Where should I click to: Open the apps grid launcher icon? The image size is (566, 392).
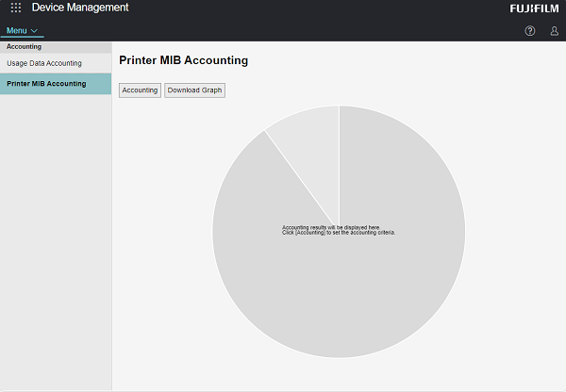[x=16, y=8]
